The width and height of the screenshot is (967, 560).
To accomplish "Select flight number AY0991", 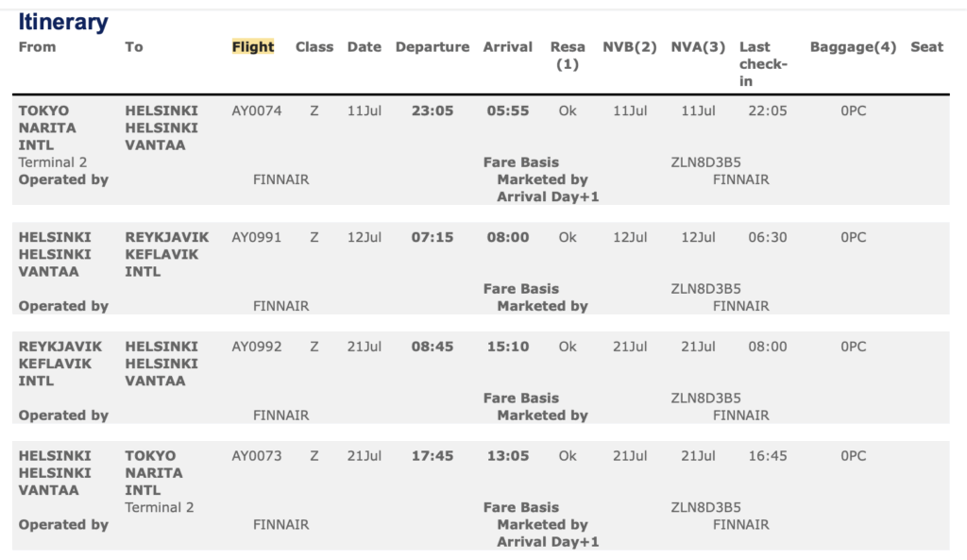I will click(x=257, y=238).
